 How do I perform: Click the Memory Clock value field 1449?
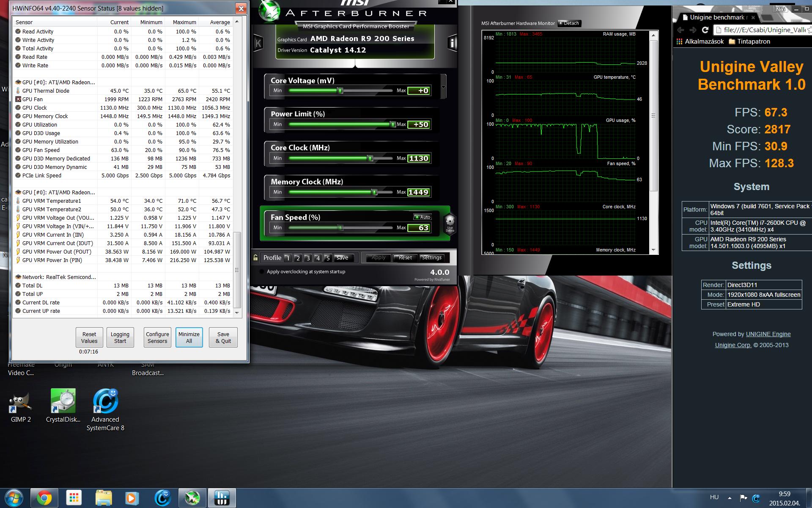tap(419, 192)
